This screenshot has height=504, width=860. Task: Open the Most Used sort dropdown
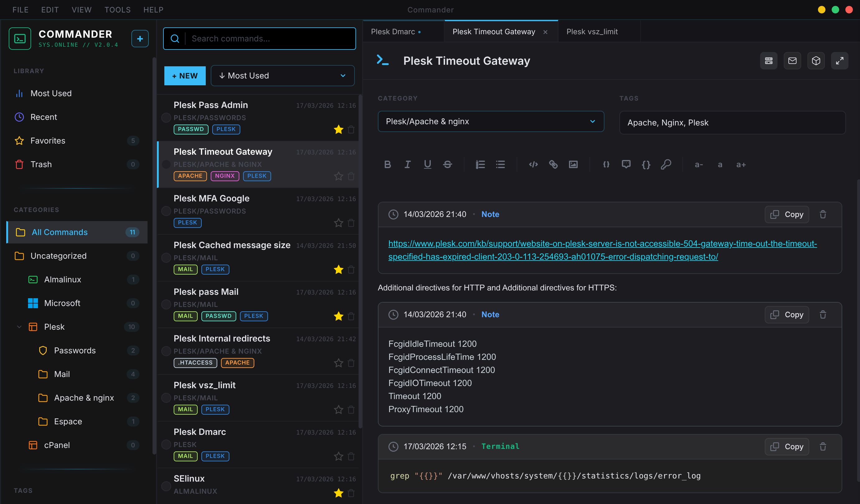tap(282, 76)
